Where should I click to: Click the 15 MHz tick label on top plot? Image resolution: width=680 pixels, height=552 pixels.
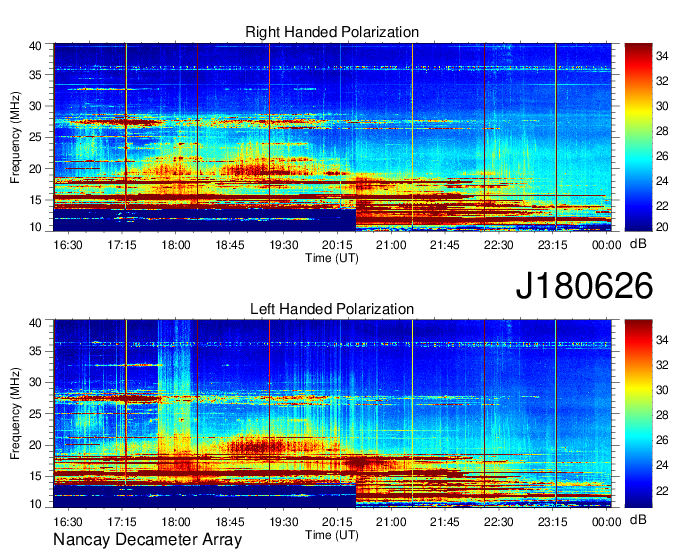coord(35,200)
